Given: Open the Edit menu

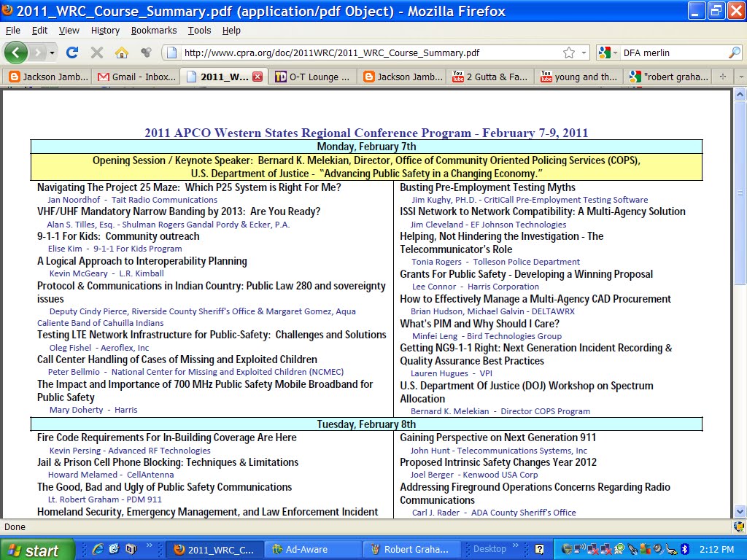Looking at the screenshot, I should tap(39, 31).
